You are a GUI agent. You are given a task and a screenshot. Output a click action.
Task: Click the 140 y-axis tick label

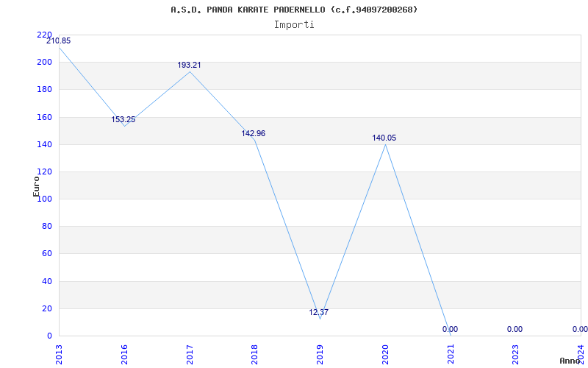tap(44, 144)
